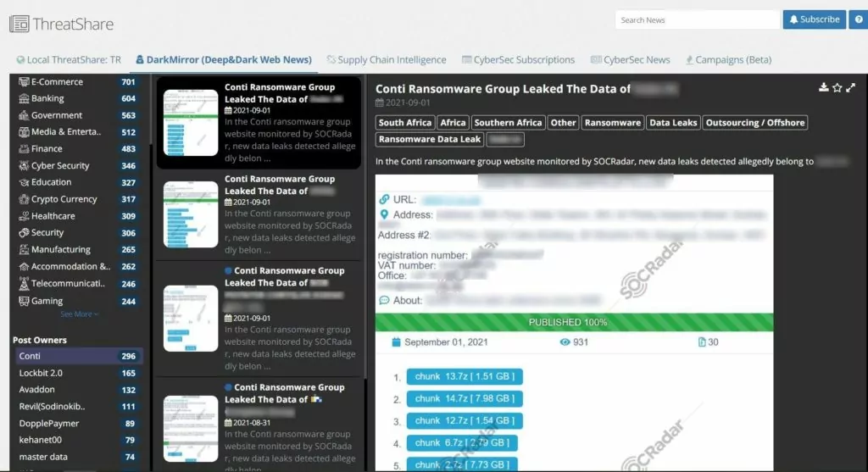
Task: Click the Manufacturing category icon
Action: pyautogui.click(x=24, y=249)
